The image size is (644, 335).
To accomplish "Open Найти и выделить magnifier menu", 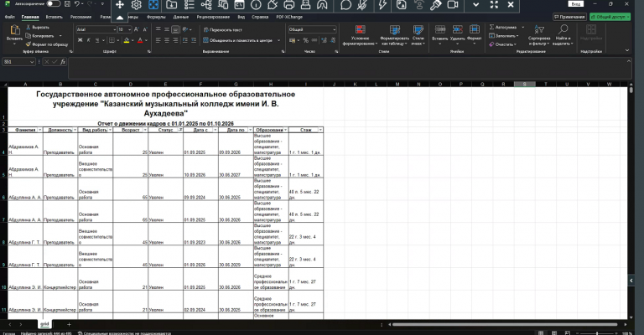I will 563,35.
